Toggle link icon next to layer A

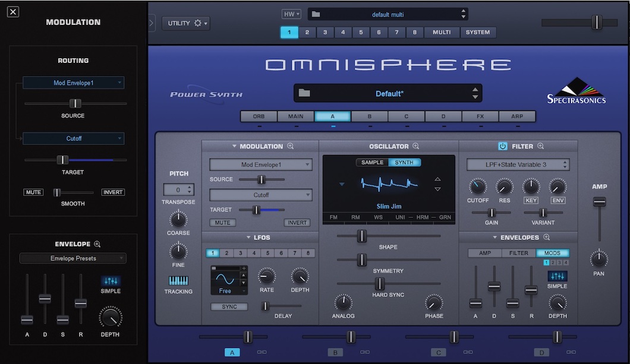tap(262, 352)
